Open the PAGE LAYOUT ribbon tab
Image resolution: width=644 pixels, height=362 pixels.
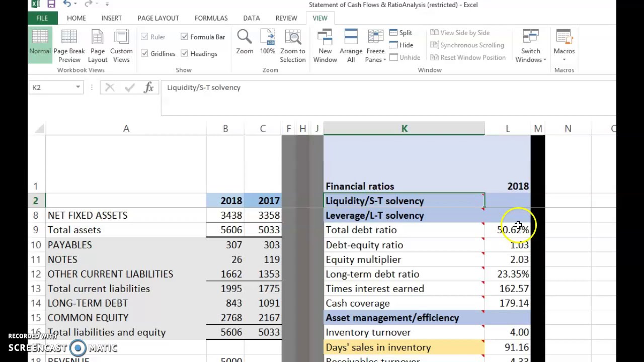[158, 18]
